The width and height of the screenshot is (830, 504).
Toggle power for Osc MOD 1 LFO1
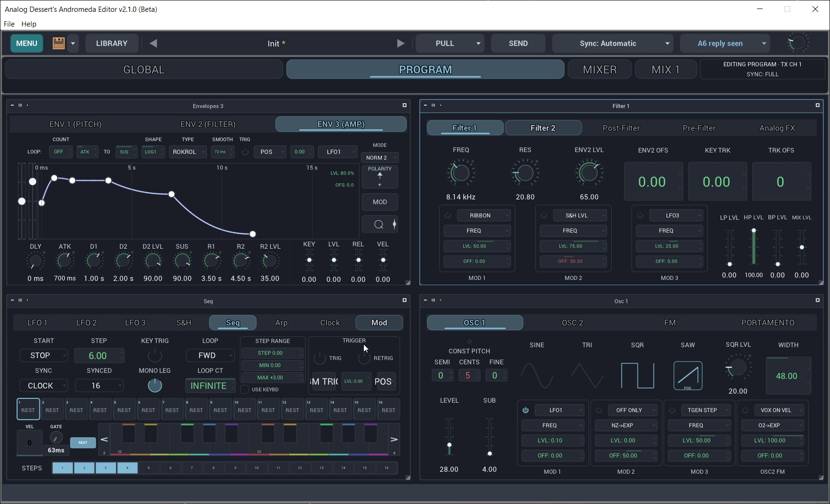(525, 410)
